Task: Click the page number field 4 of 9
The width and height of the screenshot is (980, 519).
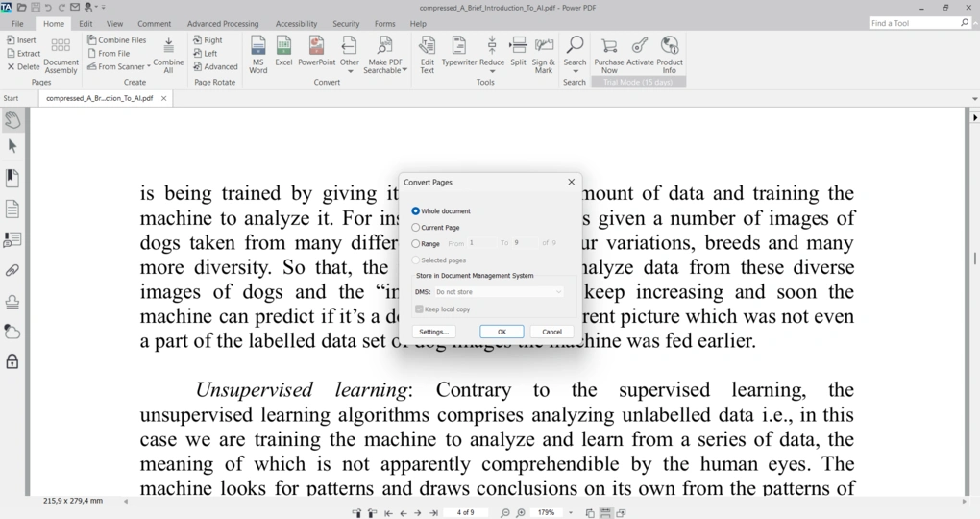Action: pos(465,512)
